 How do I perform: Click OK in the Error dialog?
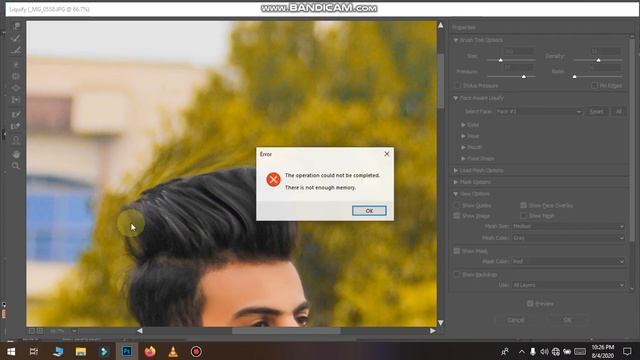[x=369, y=211]
